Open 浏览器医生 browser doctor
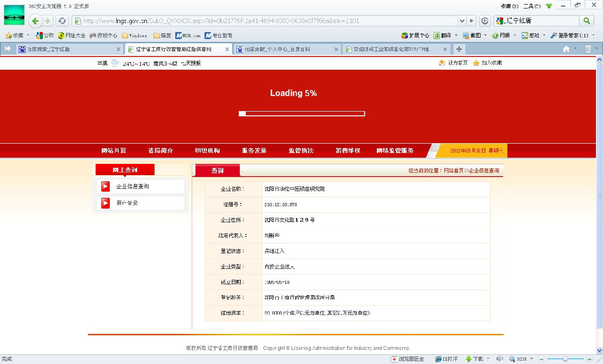 [407, 359]
